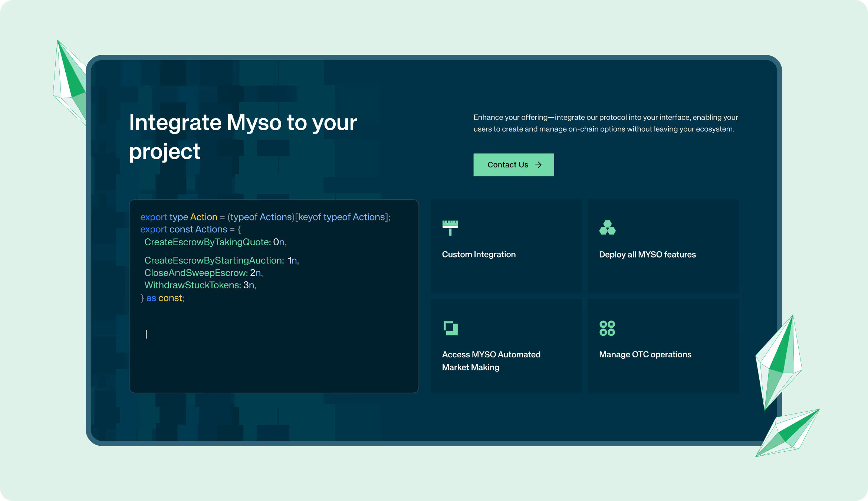Click the paint brush Custom Integration icon

coord(450,227)
